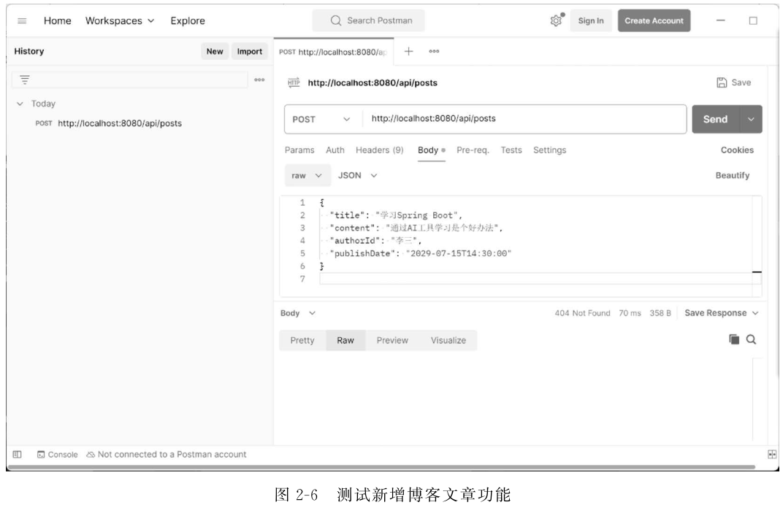Open POST localhost history entry
Screen dimensions: 783x532
point(108,123)
